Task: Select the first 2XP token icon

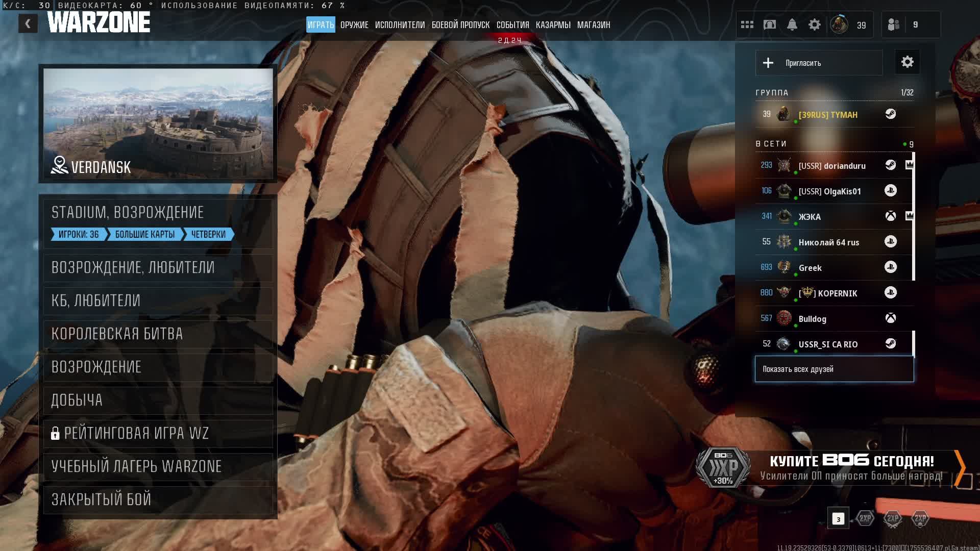Action: (865, 518)
